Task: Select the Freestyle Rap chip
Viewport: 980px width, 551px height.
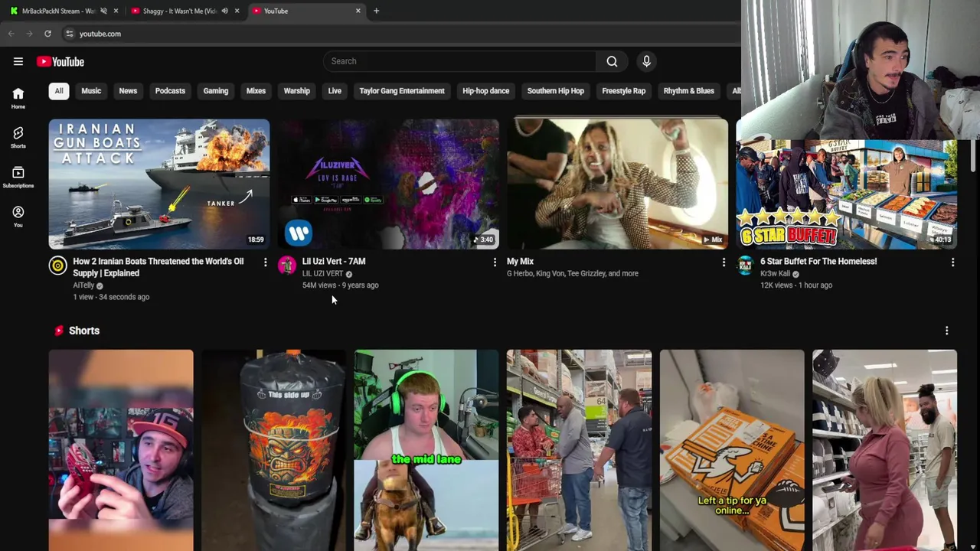Action: pos(624,91)
